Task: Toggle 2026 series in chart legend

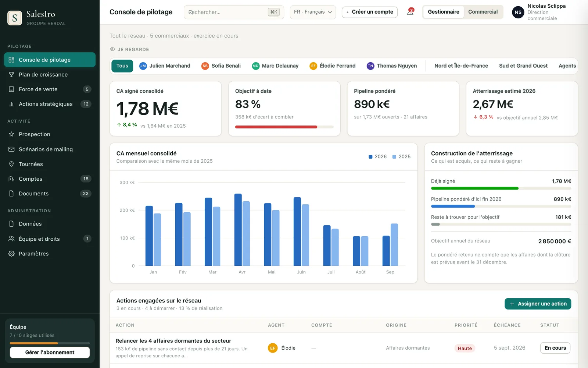Action: click(x=377, y=156)
